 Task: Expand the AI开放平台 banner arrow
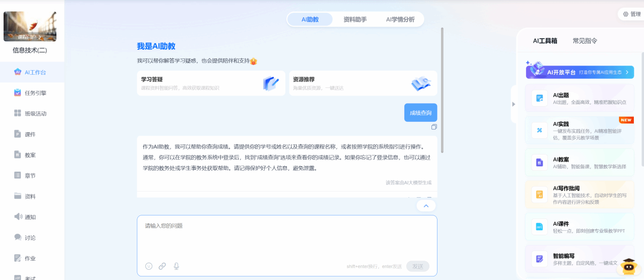[x=627, y=73]
